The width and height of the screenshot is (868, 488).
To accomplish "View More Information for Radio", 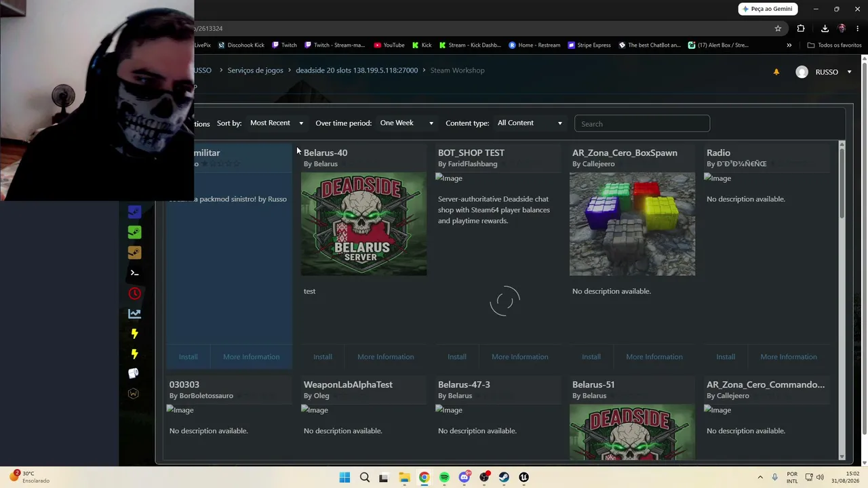I will pyautogui.click(x=789, y=357).
